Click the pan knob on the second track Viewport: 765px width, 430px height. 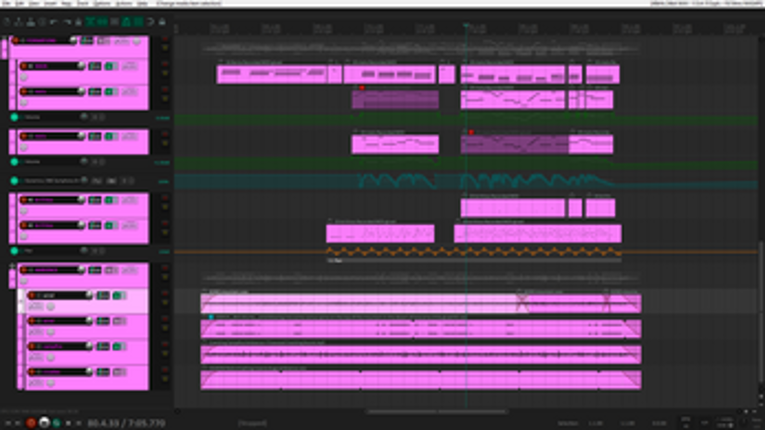click(23, 77)
